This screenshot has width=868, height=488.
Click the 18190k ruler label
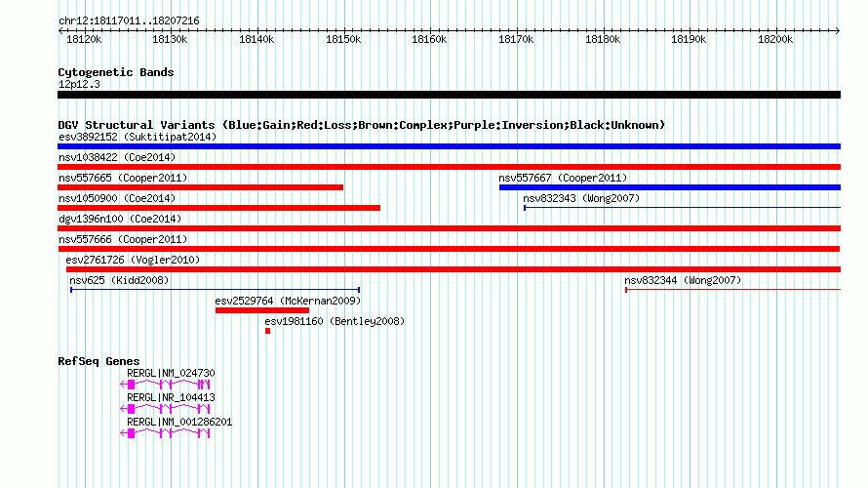(x=689, y=39)
